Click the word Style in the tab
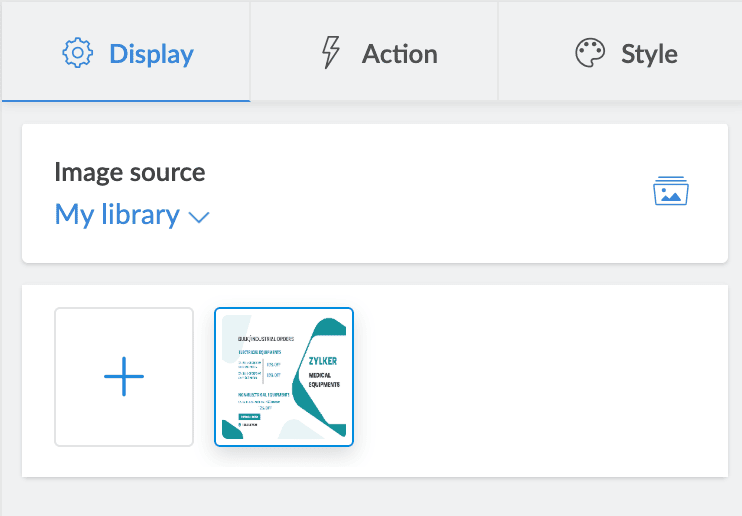 click(x=649, y=53)
